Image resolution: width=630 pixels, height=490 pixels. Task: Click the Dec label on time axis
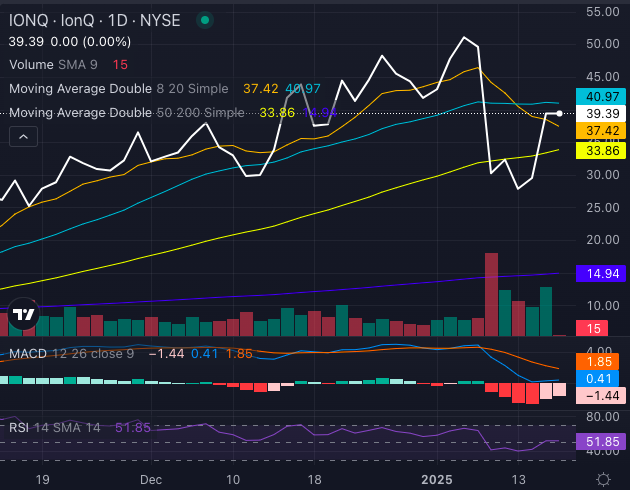click(x=151, y=479)
